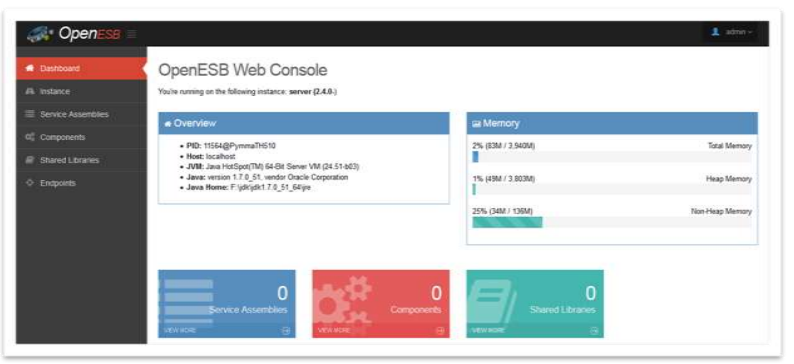Click the server (2.4.0) instance text
794x364 pixels.
[313, 92]
